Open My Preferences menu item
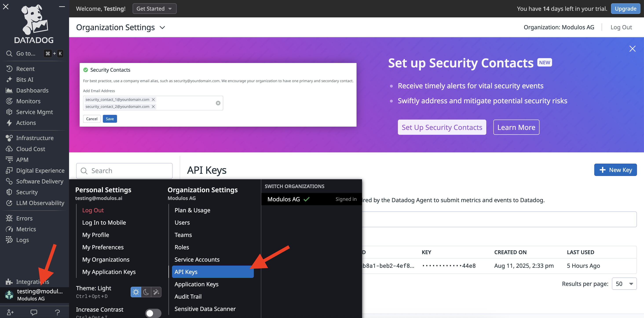644x318 pixels. coord(103,247)
